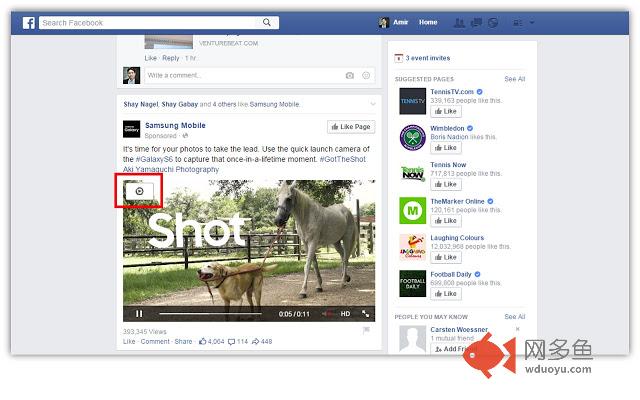This screenshot has height=400, width=640.
Task: Like the Wimbledon page
Action: coord(446,148)
